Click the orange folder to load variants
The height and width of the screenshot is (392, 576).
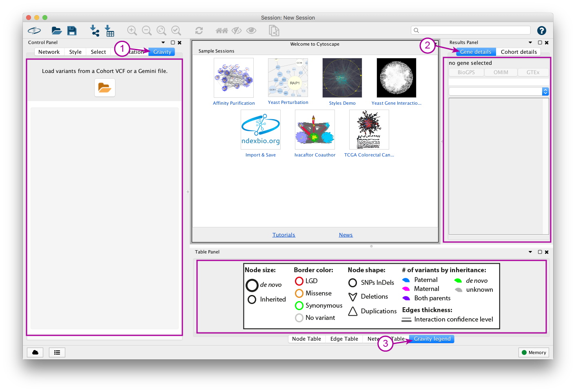pyautogui.click(x=104, y=88)
